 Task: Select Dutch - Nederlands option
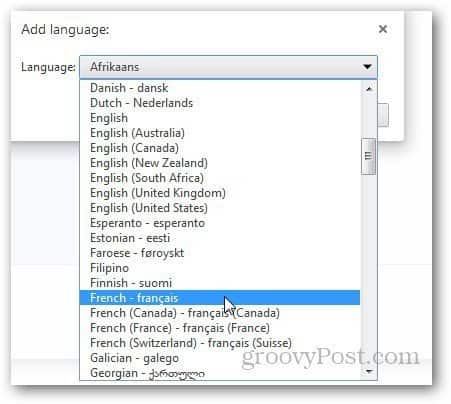[220, 103]
